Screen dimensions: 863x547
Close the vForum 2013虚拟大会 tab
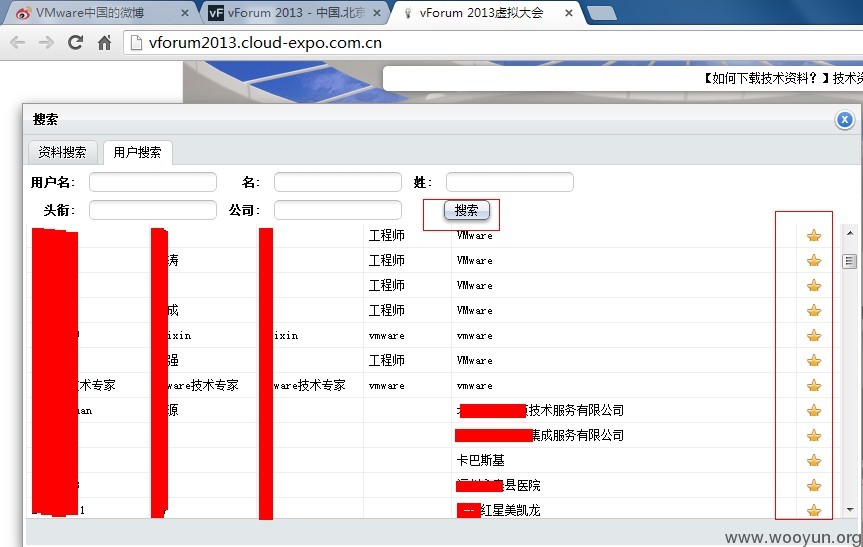click(569, 13)
